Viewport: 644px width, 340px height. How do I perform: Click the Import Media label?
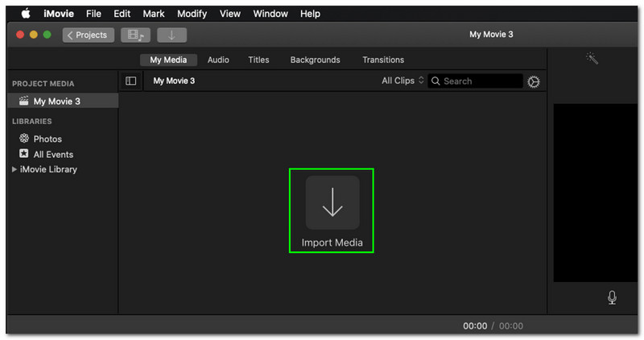point(332,243)
